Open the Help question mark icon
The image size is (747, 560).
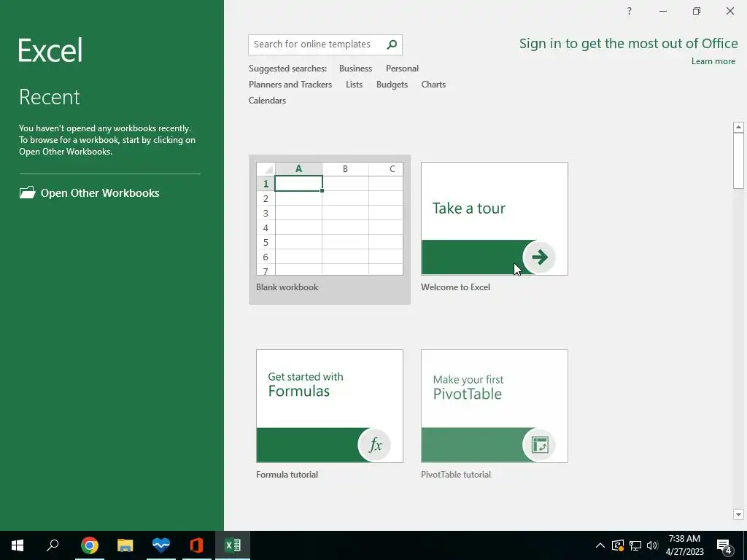[630, 11]
